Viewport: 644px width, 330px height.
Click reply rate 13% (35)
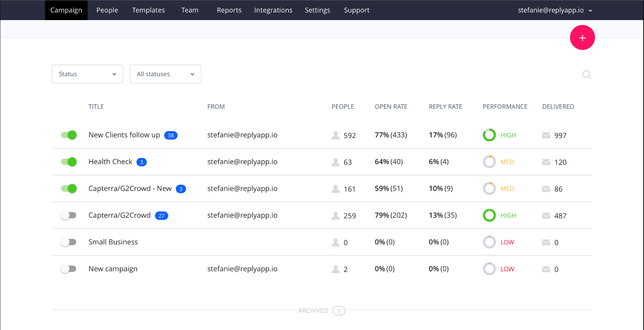point(443,215)
